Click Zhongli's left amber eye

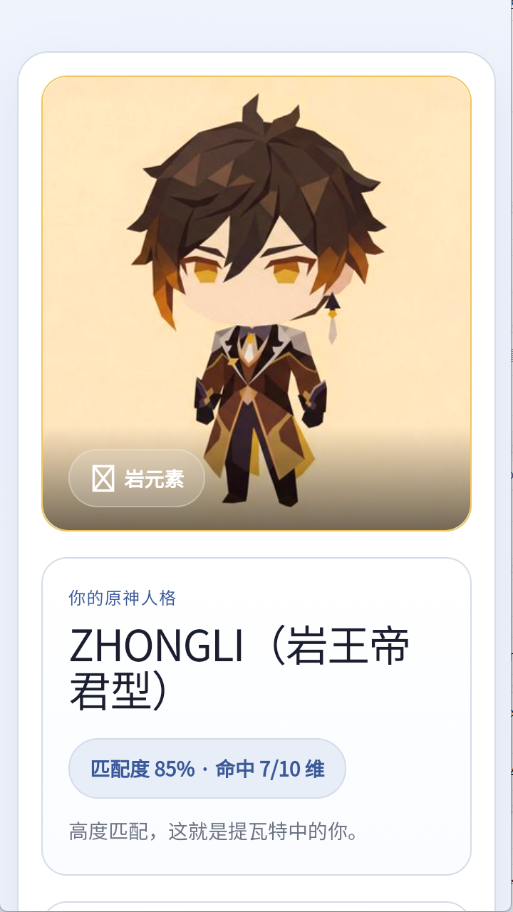pyautogui.click(x=205, y=272)
